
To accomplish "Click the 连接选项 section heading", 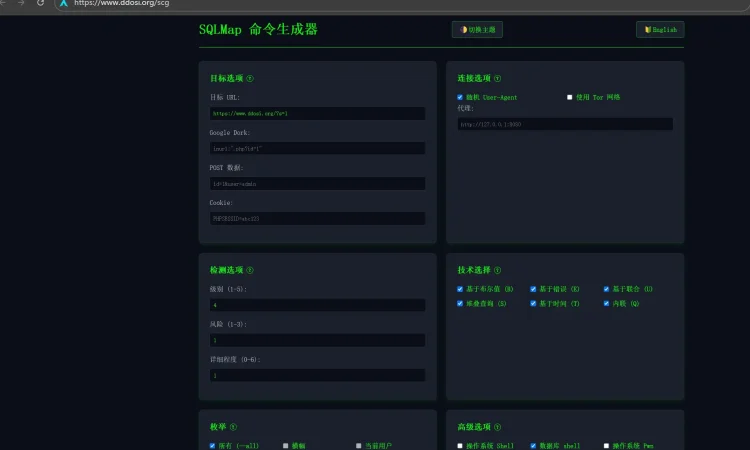I will tap(474, 78).
